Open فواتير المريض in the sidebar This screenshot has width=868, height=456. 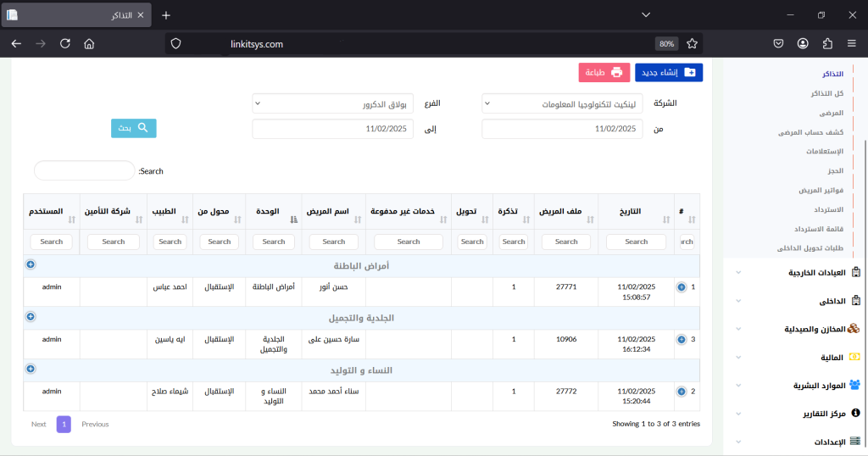coord(821,190)
